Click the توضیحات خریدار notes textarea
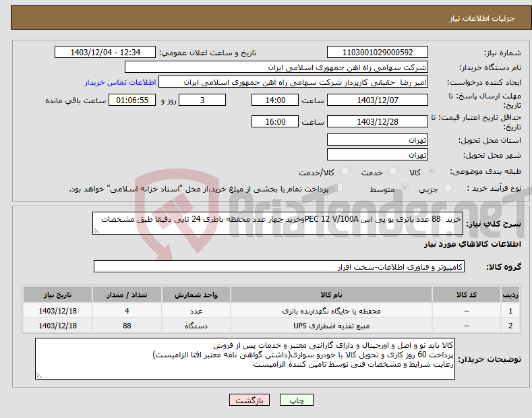The width and height of the screenshot is (532, 418). pyautogui.click(x=245, y=359)
